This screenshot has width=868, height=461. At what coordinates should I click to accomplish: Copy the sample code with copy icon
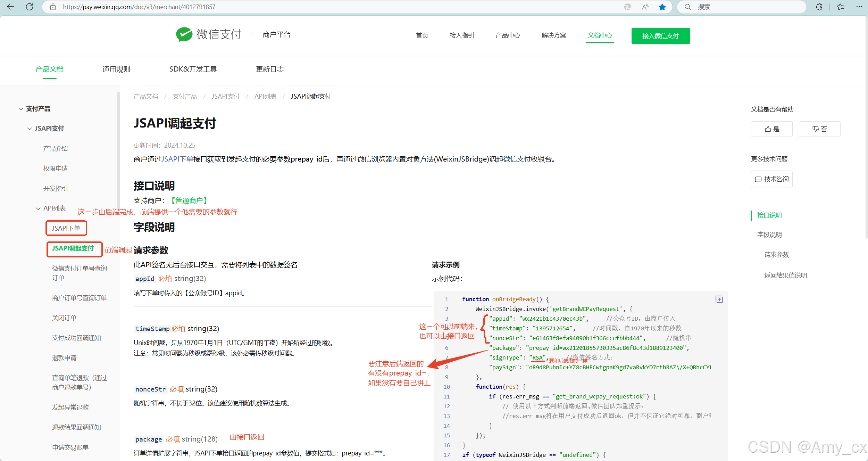pos(719,299)
